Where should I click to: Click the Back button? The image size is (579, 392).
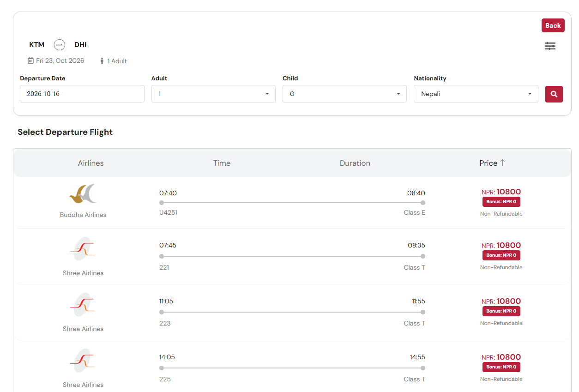click(553, 25)
